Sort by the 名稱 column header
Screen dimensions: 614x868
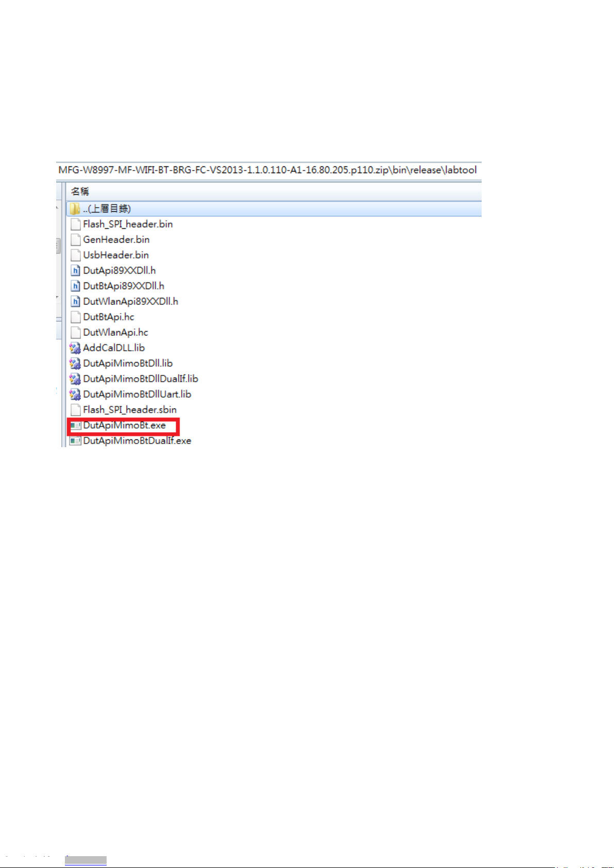coord(274,191)
